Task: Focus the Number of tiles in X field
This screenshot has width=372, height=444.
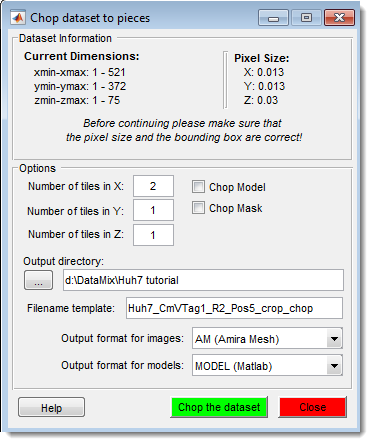Action: click(x=153, y=186)
